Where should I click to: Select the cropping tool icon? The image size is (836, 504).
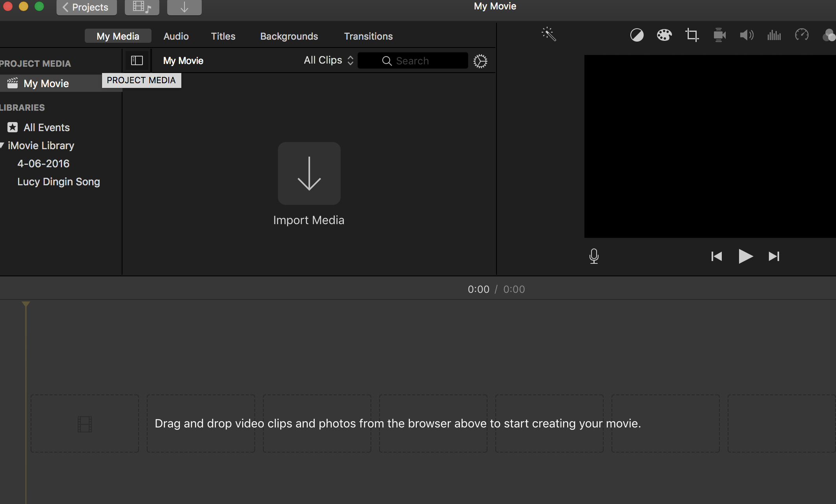point(692,35)
